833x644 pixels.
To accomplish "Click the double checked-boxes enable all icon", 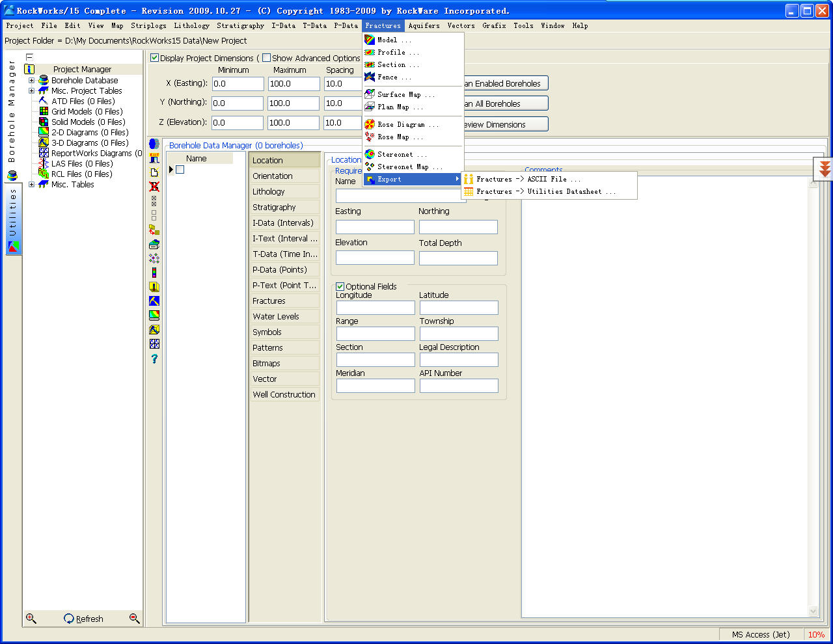I will pyautogui.click(x=154, y=201).
